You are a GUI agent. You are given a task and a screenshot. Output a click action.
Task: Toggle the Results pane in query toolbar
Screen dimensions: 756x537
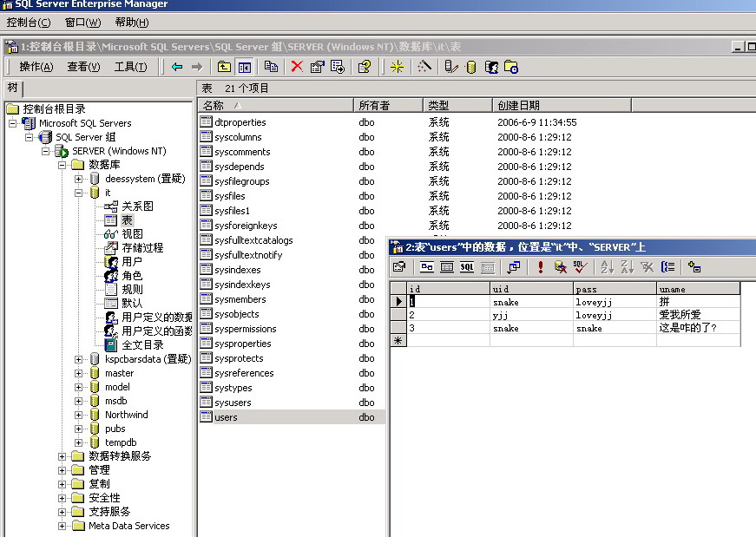[488, 266]
